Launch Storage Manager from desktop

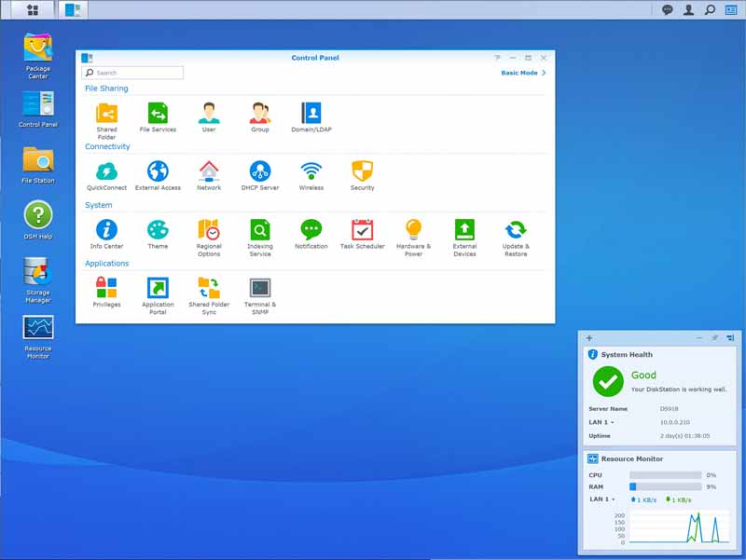[37, 273]
